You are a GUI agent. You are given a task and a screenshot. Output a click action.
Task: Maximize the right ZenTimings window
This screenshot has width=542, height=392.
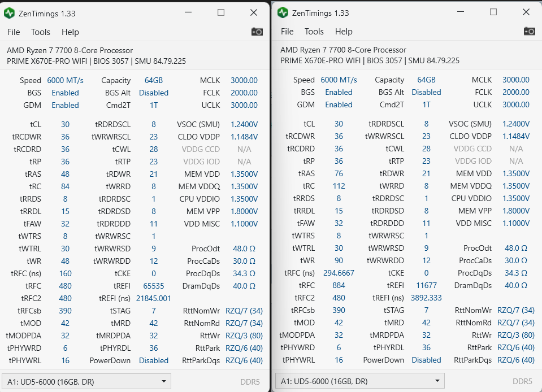(493, 12)
